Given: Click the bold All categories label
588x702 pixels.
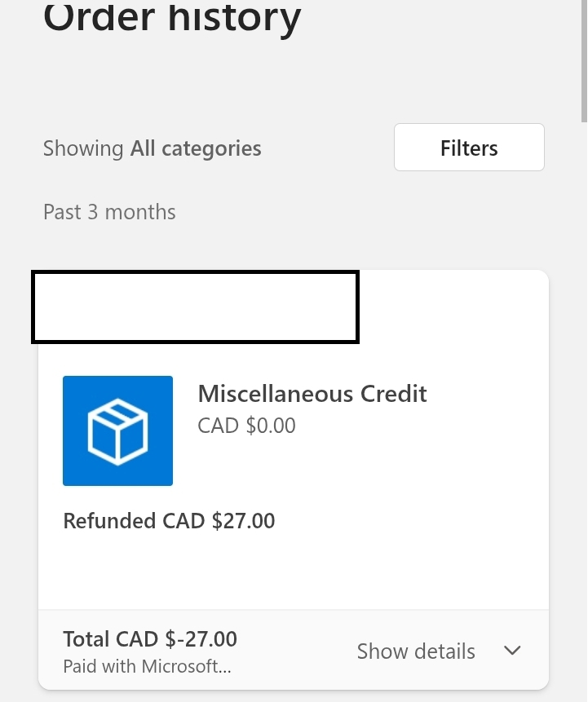Looking at the screenshot, I should [196, 148].
